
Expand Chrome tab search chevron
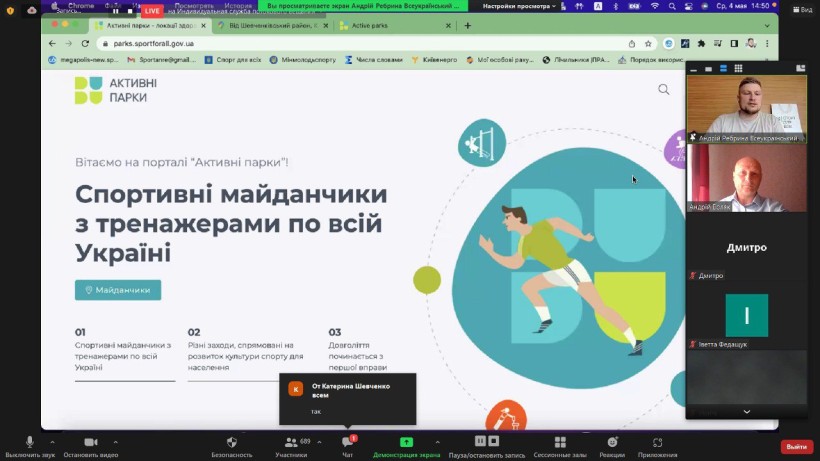coord(767,25)
